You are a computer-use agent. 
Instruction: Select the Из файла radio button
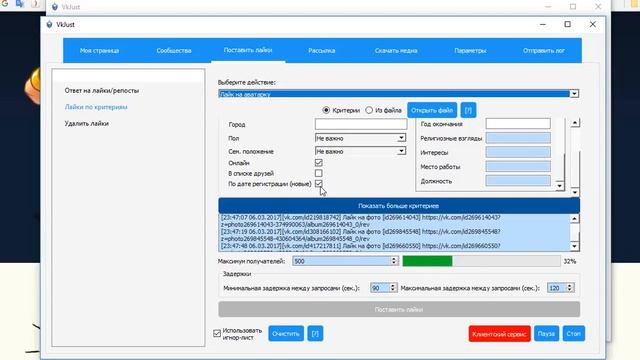[x=369, y=110]
